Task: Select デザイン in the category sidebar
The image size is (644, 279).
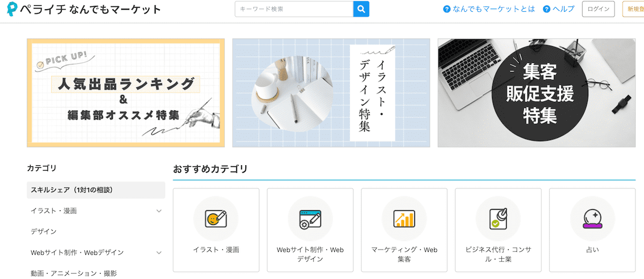Action: point(43,232)
